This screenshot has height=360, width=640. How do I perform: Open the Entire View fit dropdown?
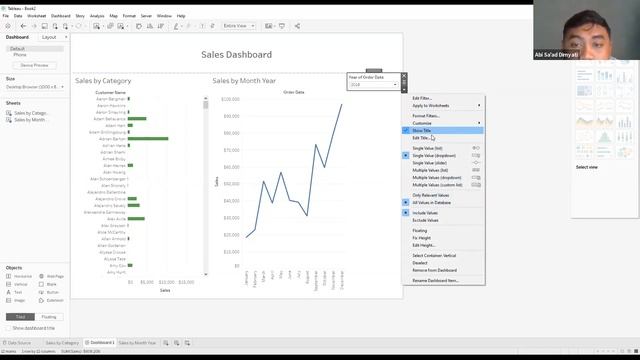pos(239,26)
